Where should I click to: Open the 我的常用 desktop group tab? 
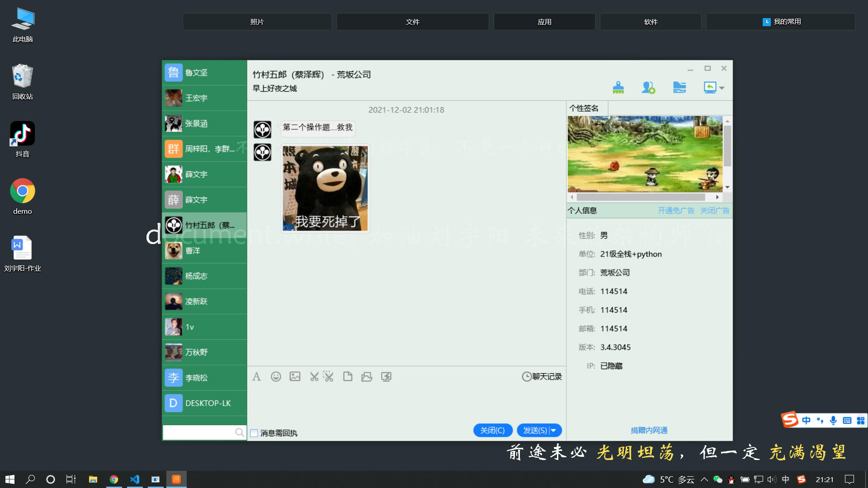(x=781, y=22)
